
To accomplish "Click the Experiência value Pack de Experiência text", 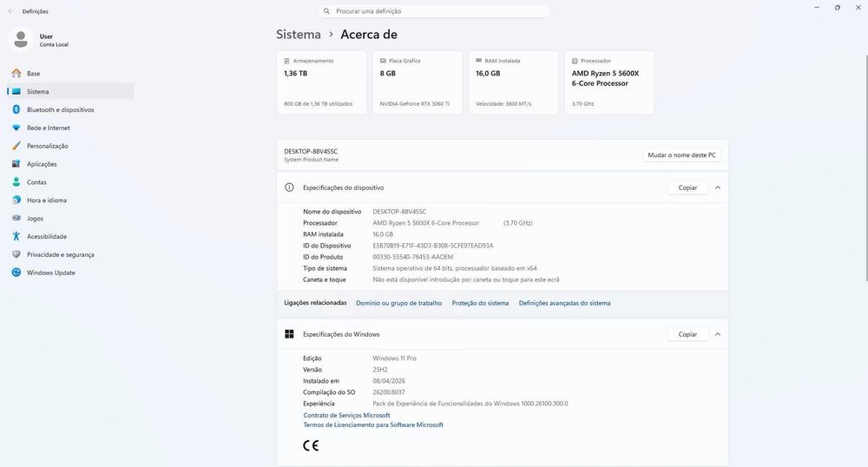I will coord(470,404).
